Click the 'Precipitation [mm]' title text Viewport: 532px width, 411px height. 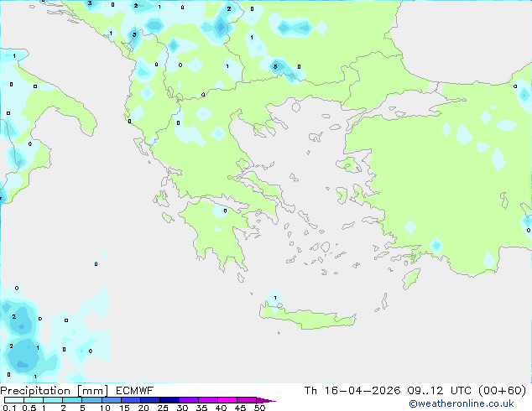(55, 391)
